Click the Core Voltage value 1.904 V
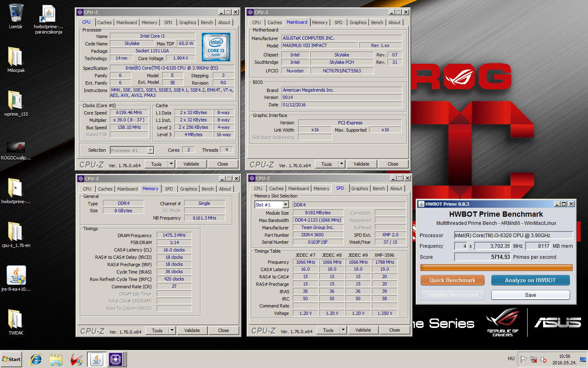Image resolution: width=588 pixels, height=368 pixels. tap(180, 58)
